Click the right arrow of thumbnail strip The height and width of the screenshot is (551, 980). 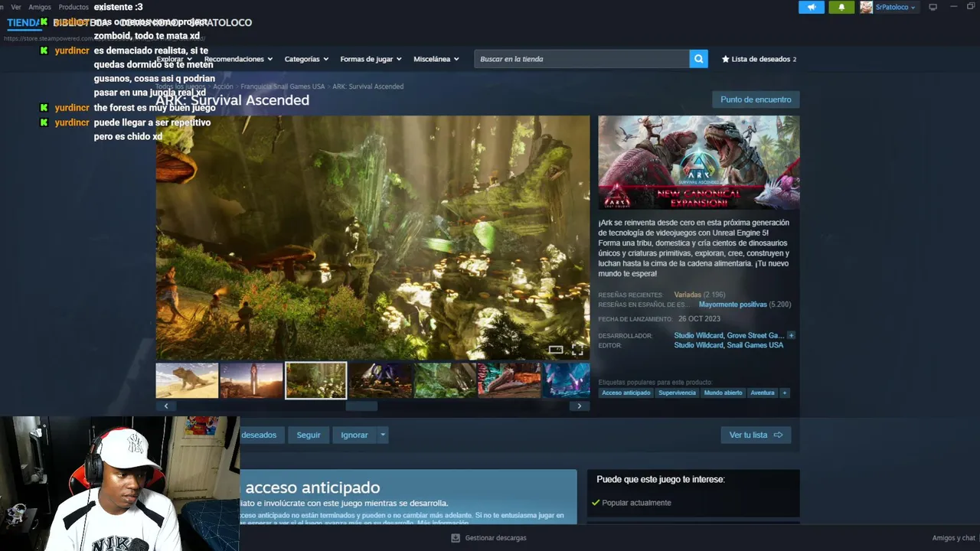click(x=580, y=406)
